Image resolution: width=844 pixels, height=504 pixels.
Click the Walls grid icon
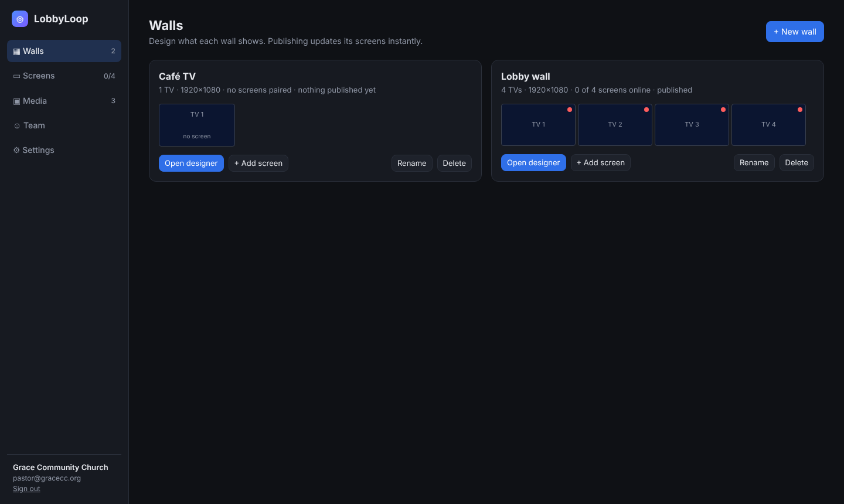coord(16,52)
